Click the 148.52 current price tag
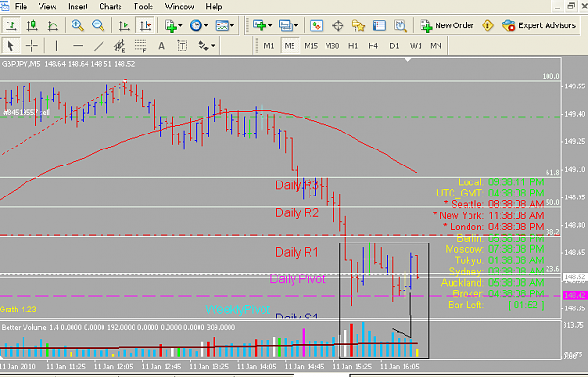Viewport: 588px width, 377px height. pos(575,277)
